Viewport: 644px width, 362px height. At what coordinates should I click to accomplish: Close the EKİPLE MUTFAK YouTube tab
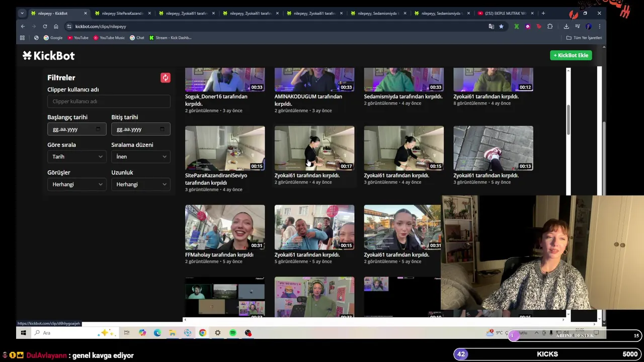[532, 13]
